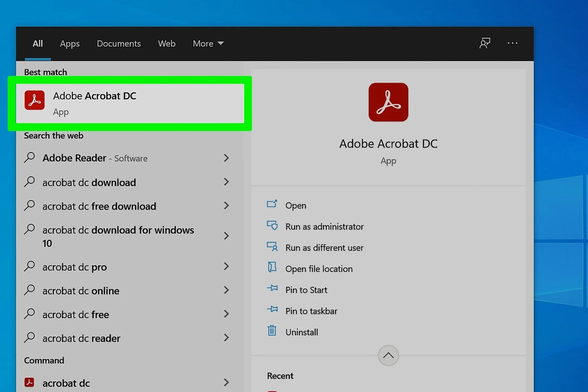Click search icon beside acrobat dc free
Screen dimensions: 588x392
pos(29,314)
